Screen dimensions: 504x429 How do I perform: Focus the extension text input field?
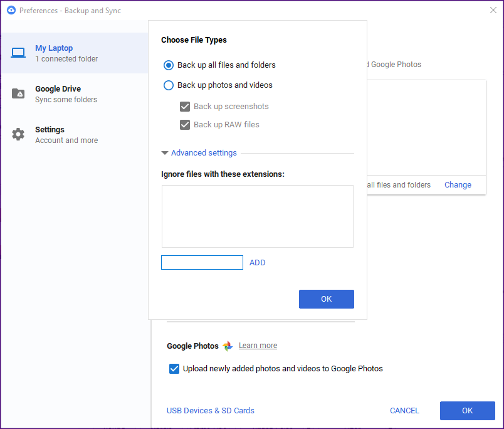202,262
